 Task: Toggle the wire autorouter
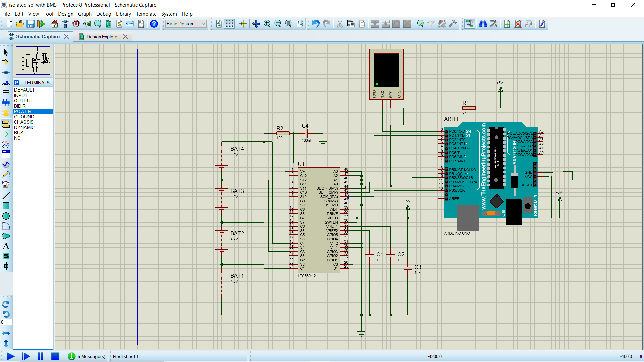tap(470, 24)
